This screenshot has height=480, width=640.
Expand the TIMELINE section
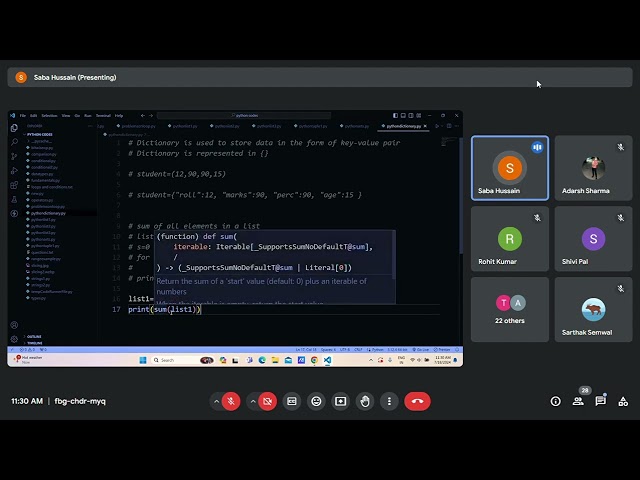[34, 343]
